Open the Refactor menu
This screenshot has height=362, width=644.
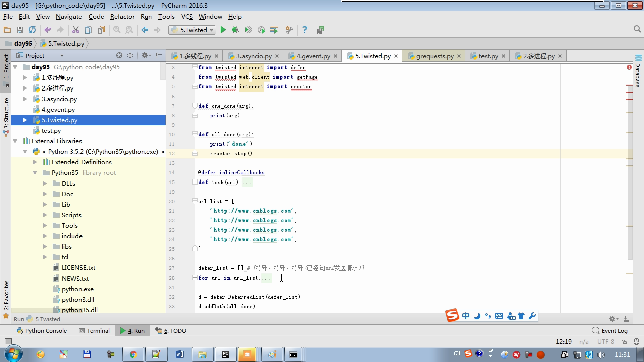pyautogui.click(x=122, y=16)
